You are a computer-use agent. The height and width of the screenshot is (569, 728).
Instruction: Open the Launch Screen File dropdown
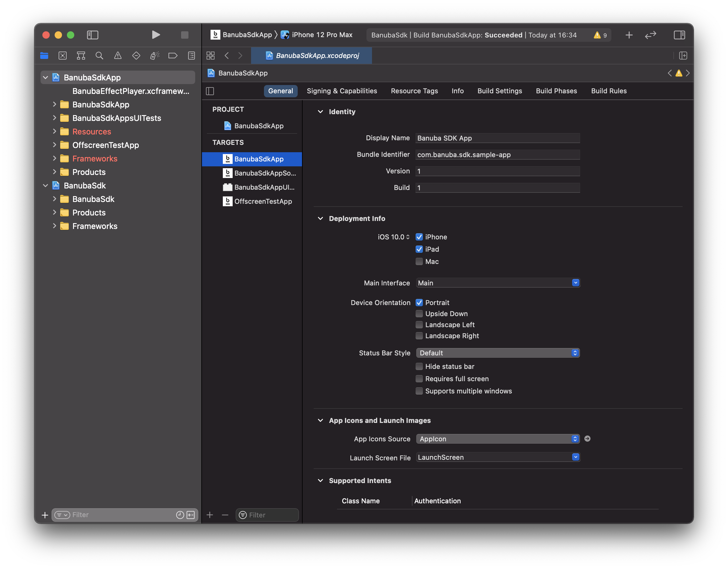(498, 457)
